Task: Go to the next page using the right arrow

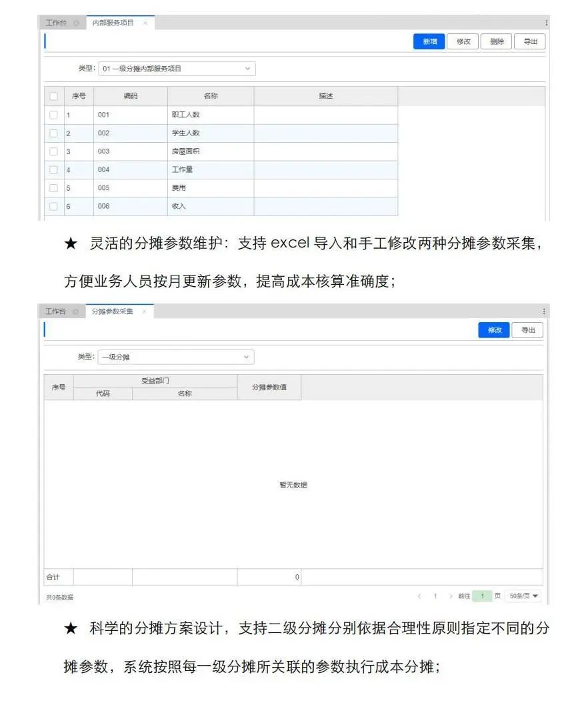Action: coord(451,596)
